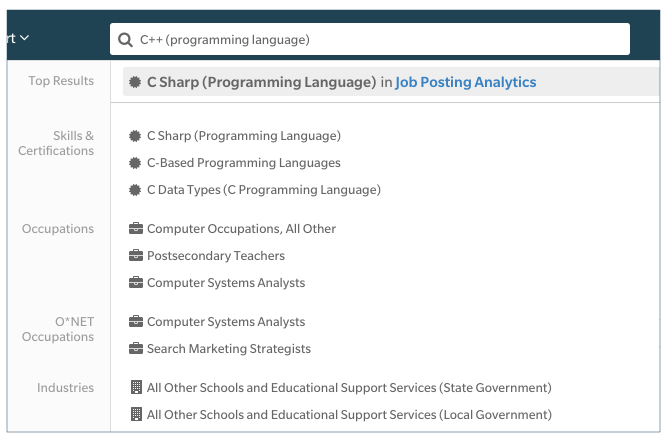Open Job Posting Analytics link

(465, 82)
